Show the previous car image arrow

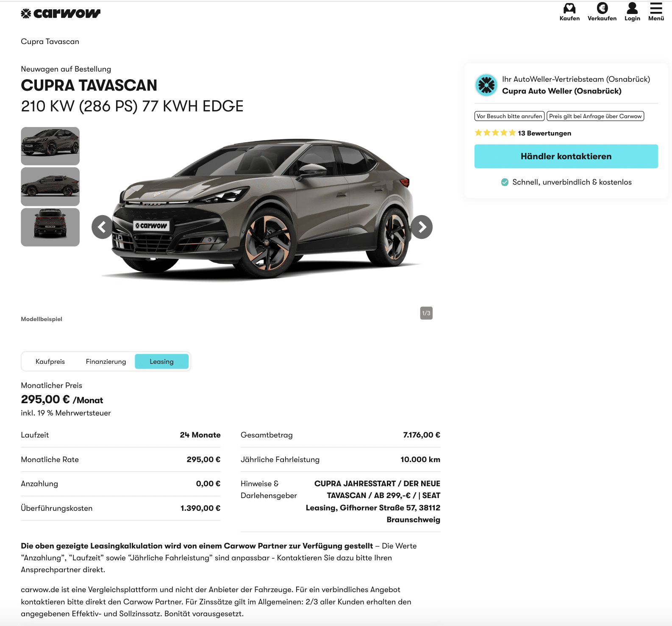[x=102, y=227]
